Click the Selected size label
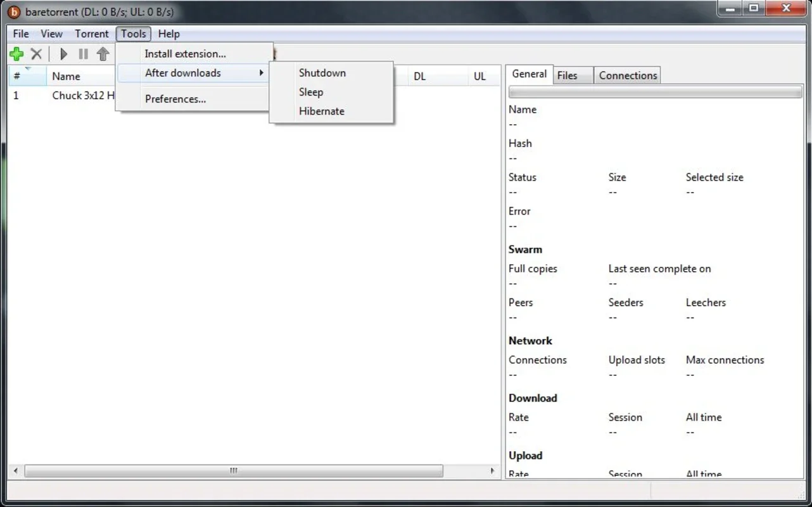This screenshot has width=812, height=507. coord(714,177)
